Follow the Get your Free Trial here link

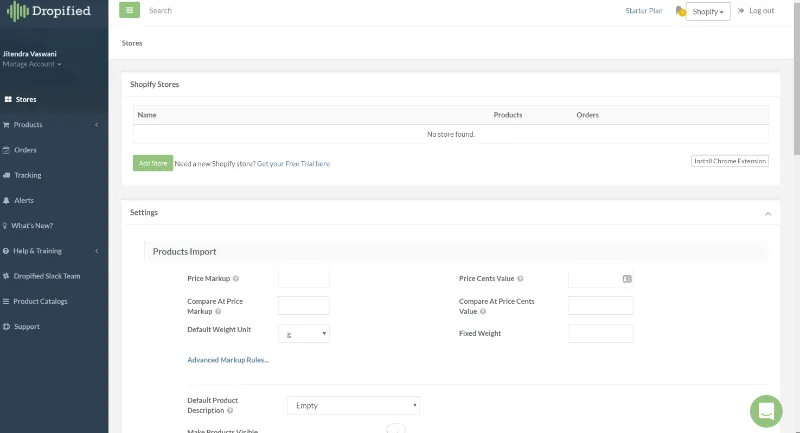point(293,164)
